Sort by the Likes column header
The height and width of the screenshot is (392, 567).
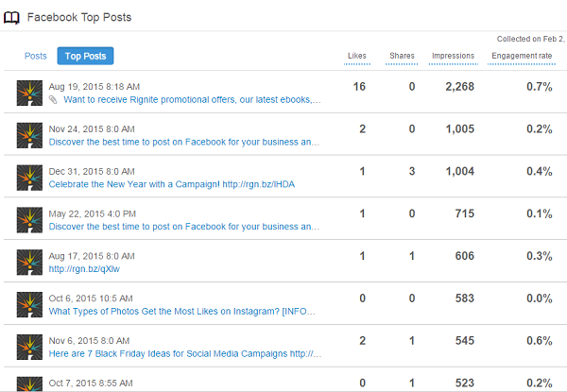pos(357,56)
